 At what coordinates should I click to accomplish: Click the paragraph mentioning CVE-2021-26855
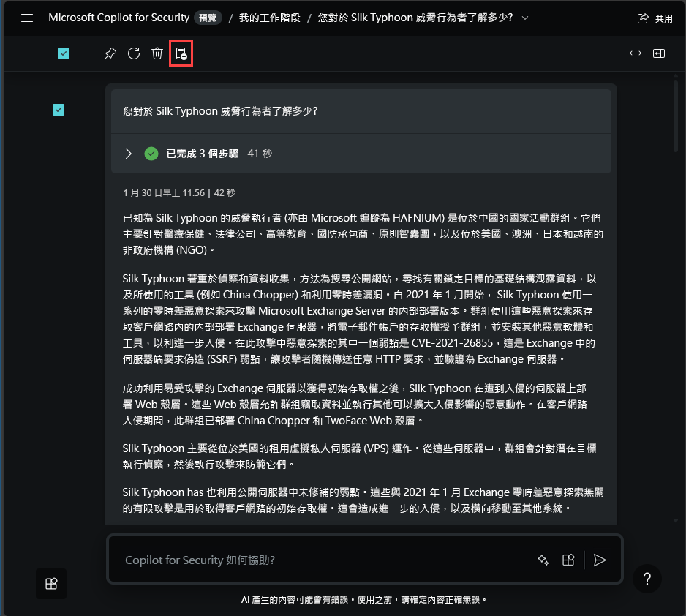359,319
